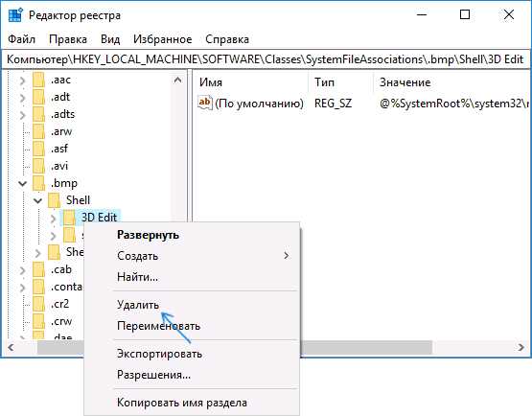The image size is (532, 416).
Task: Select the 3D Edit key label
Action: point(99,218)
